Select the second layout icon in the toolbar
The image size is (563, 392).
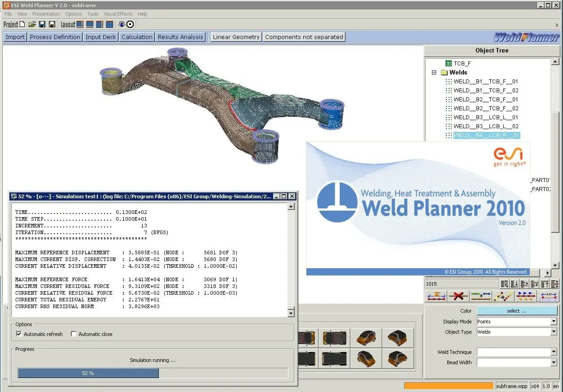point(90,24)
